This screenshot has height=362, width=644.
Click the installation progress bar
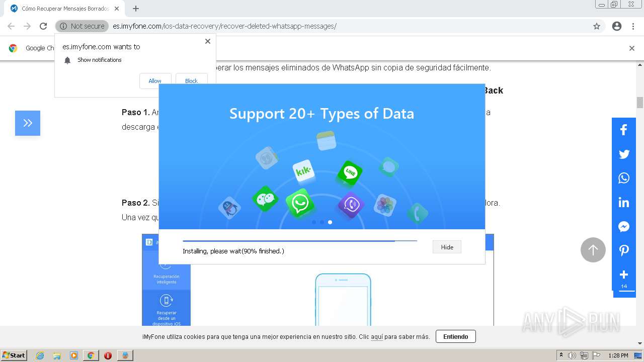(300, 241)
